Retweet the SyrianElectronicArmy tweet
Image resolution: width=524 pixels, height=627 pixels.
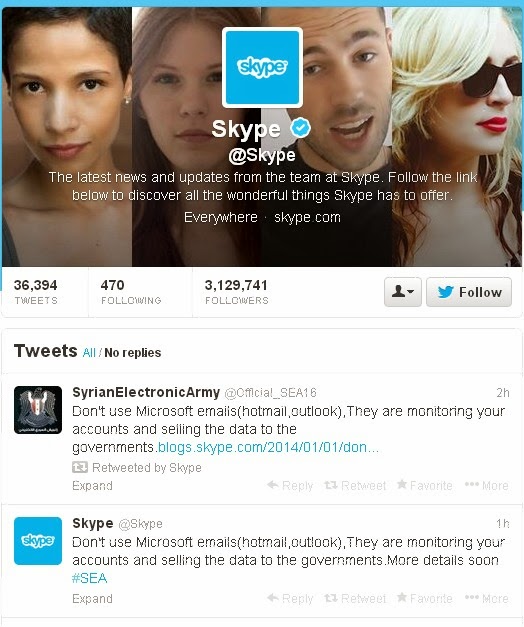(x=355, y=485)
